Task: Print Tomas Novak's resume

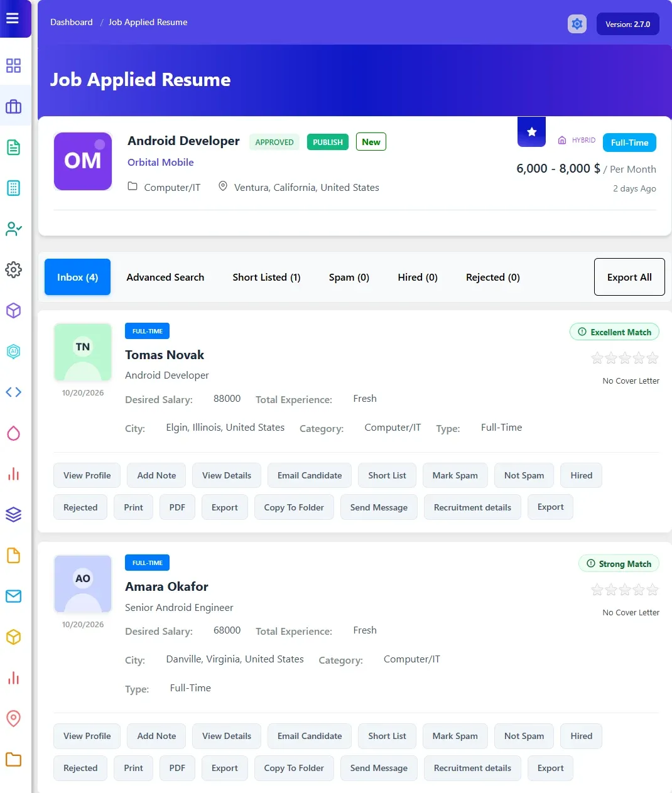Action: point(133,507)
